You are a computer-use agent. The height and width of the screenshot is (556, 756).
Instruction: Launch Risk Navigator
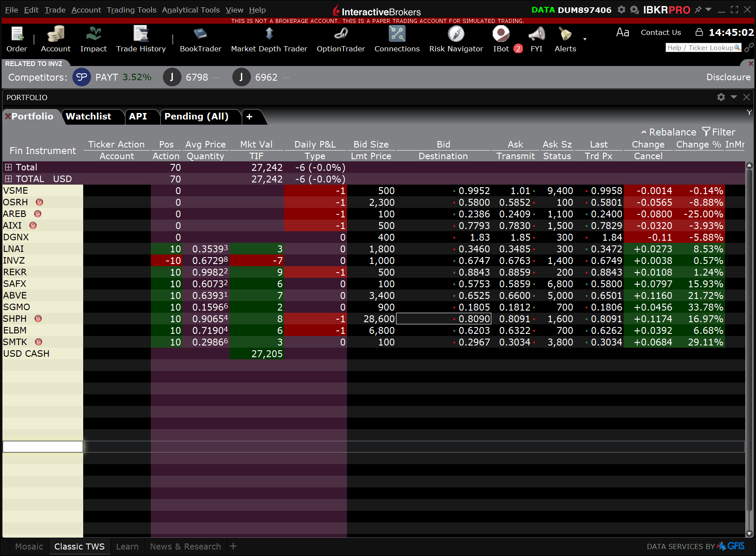coord(456,39)
